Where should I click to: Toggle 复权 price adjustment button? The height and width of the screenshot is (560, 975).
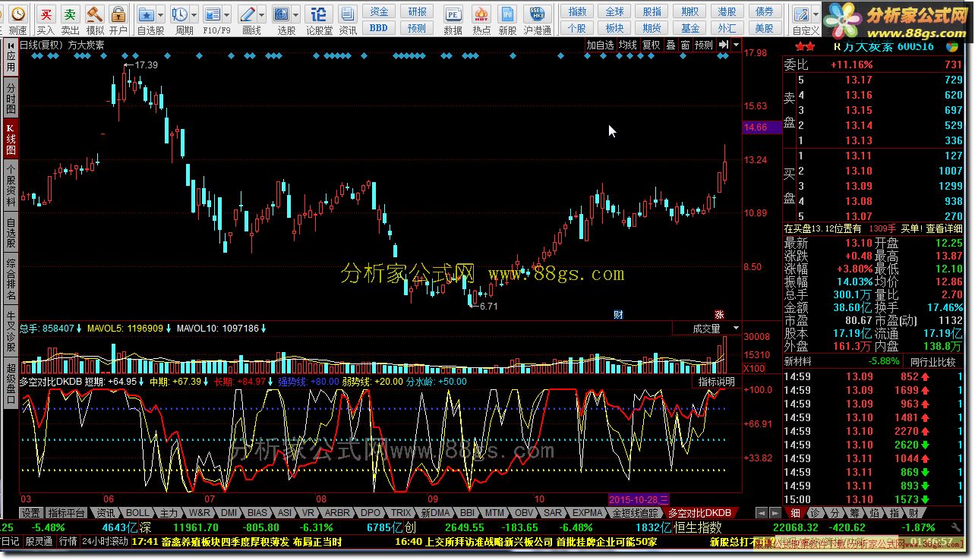click(x=651, y=45)
